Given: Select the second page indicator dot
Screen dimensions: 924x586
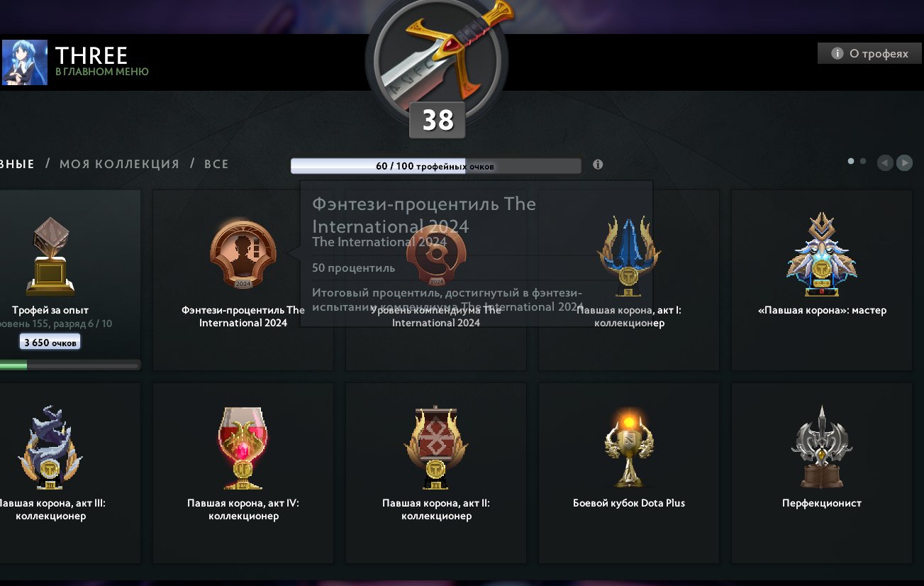Looking at the screenshot, I should (863, 161).
